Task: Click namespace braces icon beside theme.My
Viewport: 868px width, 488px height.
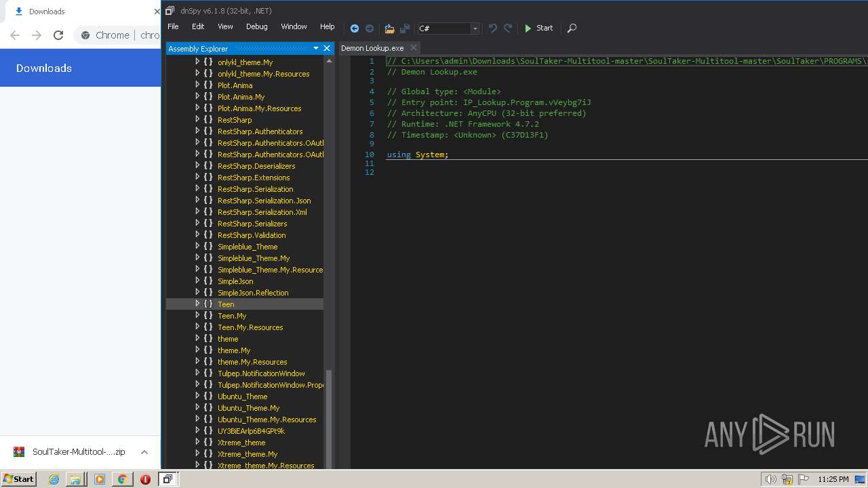Action: (208, 350)
